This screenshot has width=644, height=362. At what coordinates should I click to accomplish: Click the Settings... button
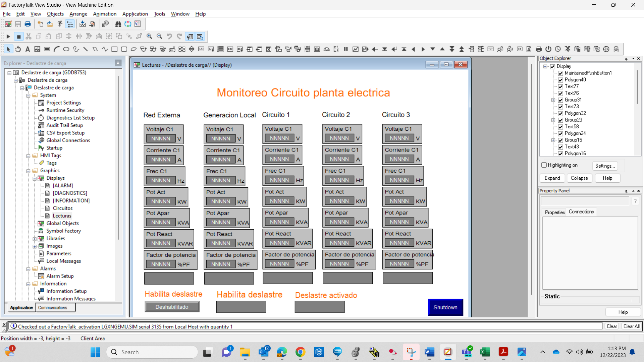coord(605,166)
